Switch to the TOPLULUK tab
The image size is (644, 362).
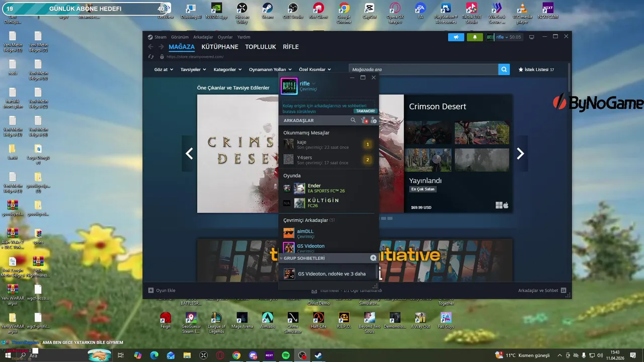(x=261, y=47)
